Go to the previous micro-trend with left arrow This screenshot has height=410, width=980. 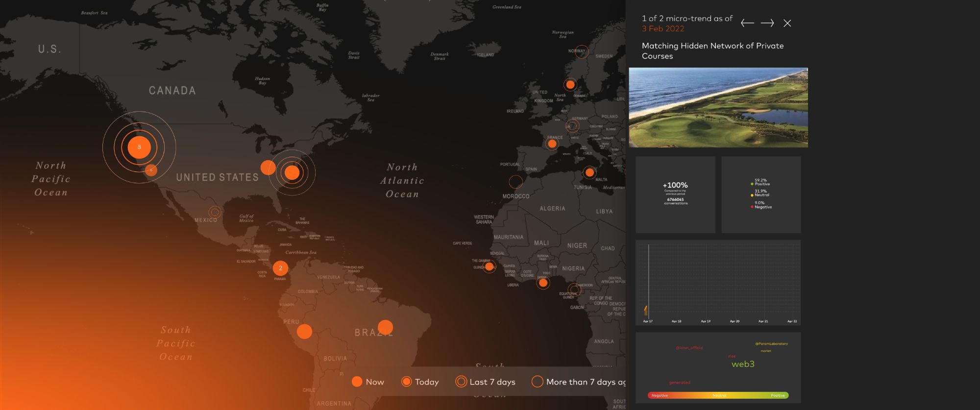(x=747, y=23)
